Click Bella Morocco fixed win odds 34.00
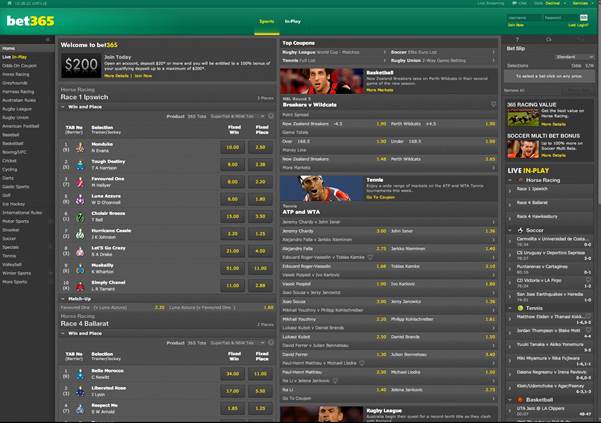601x423 pixels. point(233,374)
